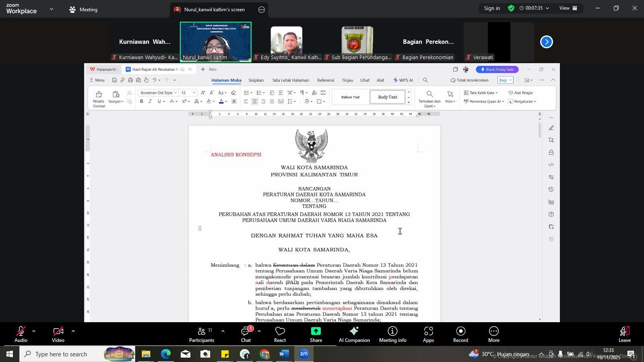Screen dimensions: 644x362
Task: Click the Sign in button
Action: [491, 8]
